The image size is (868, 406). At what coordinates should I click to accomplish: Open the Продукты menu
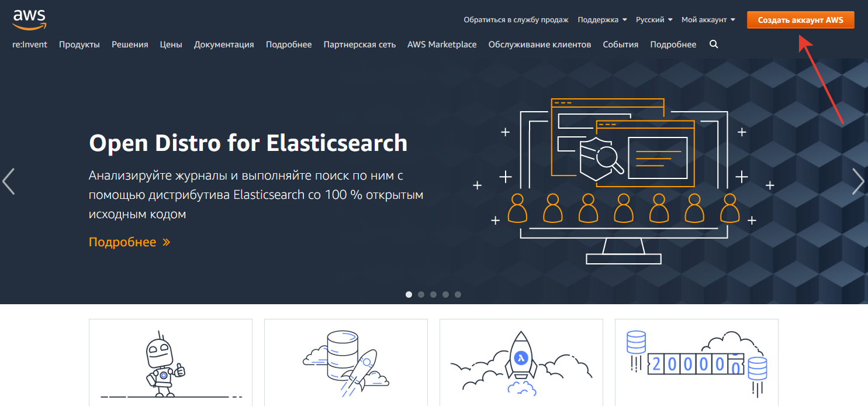point(79,44)
